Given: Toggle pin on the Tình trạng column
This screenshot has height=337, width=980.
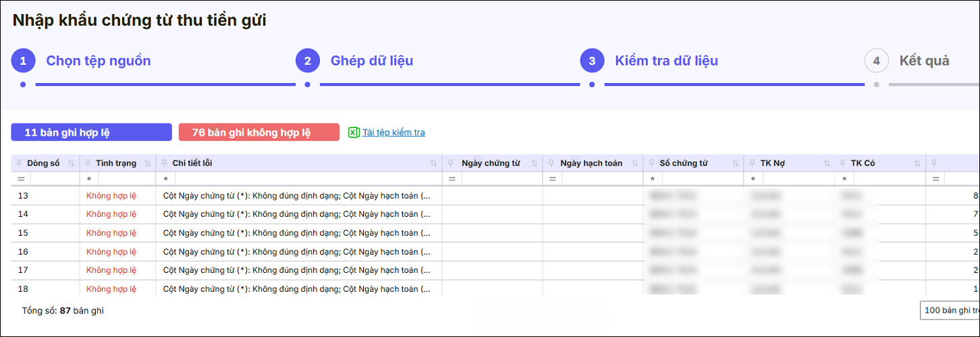Looking at the screenshot, I should coord(88,163).
